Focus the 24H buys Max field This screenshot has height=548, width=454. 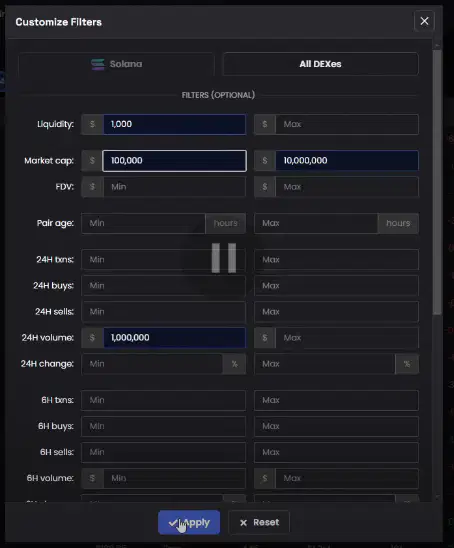click(x=336, y=286)
